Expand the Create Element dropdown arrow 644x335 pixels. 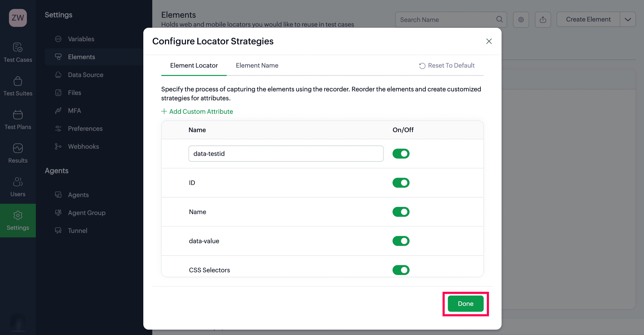627,19
